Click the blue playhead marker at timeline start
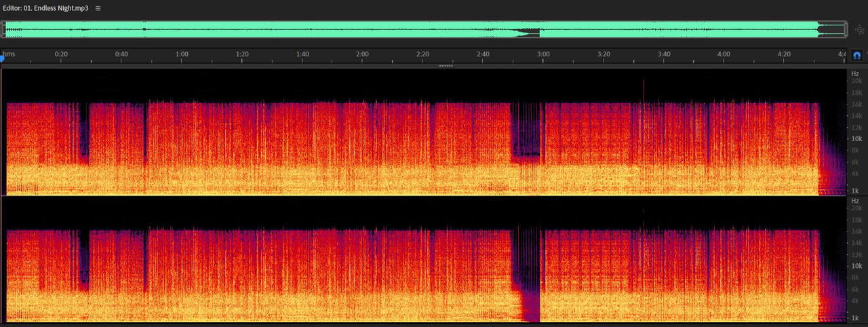 (2, 59)
